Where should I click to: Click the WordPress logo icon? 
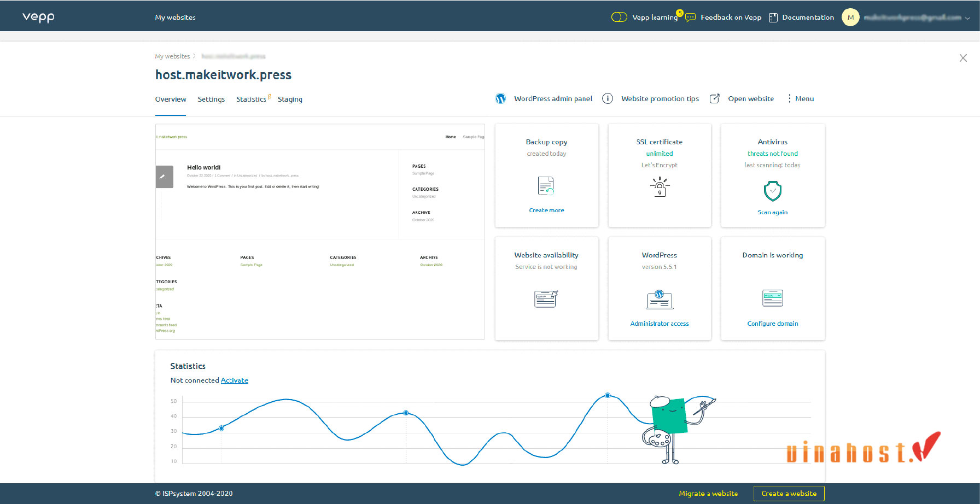[500, 98]
